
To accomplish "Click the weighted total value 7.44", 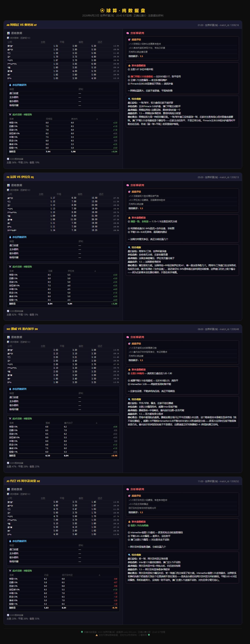I will (x=48, y=152).
